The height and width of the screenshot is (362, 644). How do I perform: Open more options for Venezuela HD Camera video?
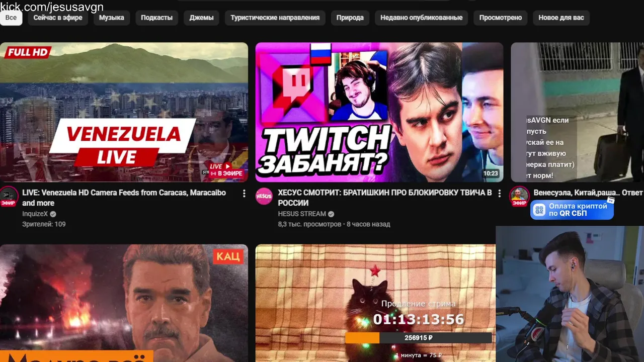coord(244,194)
